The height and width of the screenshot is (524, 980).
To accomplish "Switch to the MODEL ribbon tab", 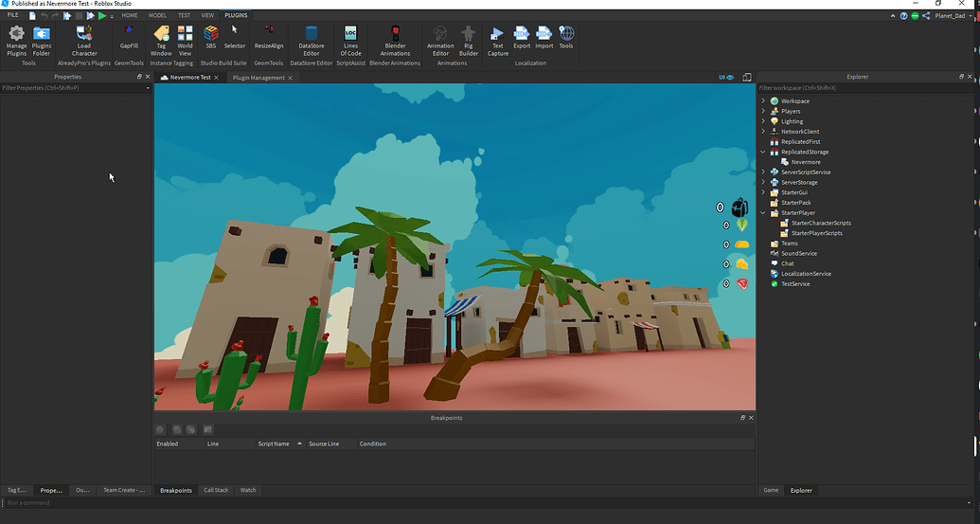I will [157, 15].
